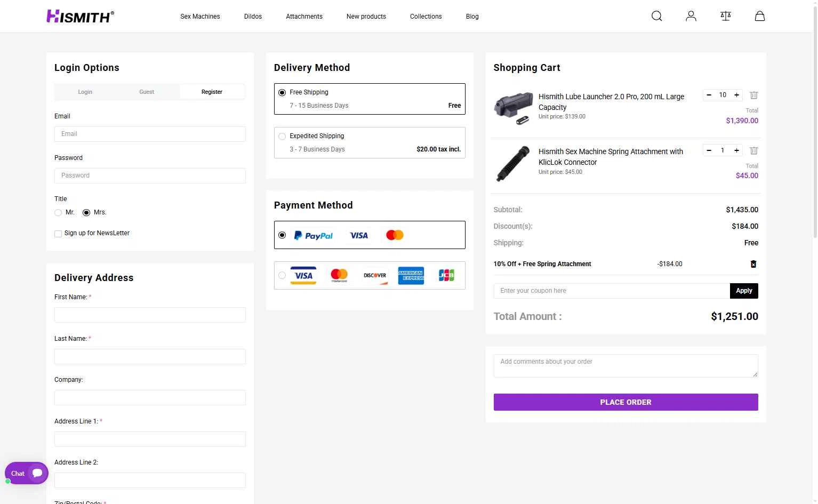Increase Lube Launcher quantity
Screen dimensions: 818x504
coord(737,95)
